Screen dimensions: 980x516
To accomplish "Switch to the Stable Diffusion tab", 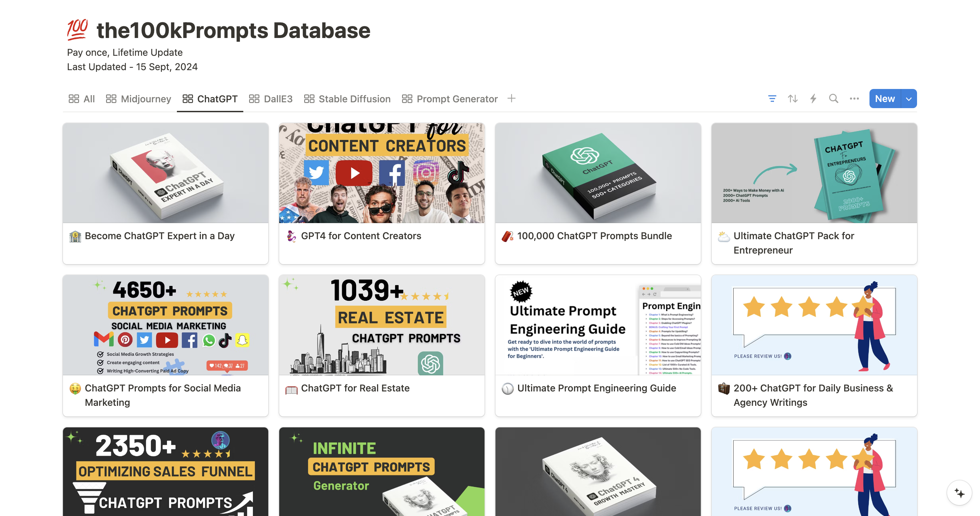I will coord(347,99).
